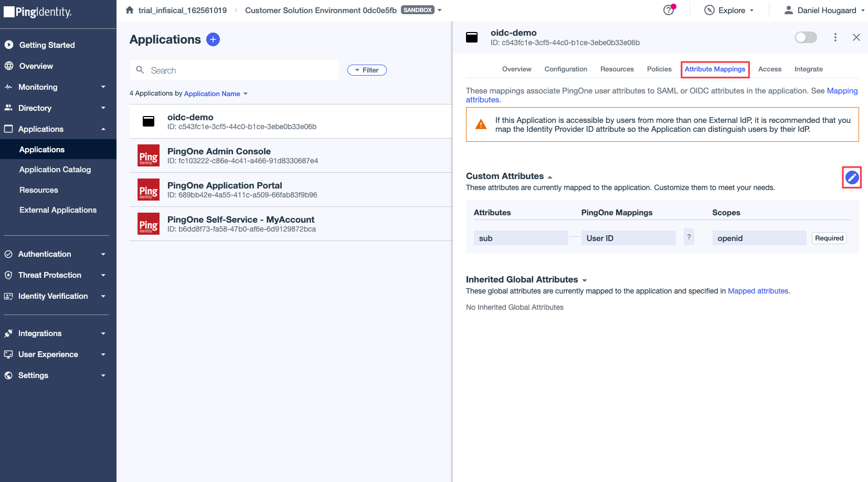Image resolution: width=868 pixels, height=482 pixels.
Task: Switch to the Configuration tab
Action: click(x=566, y=69)
